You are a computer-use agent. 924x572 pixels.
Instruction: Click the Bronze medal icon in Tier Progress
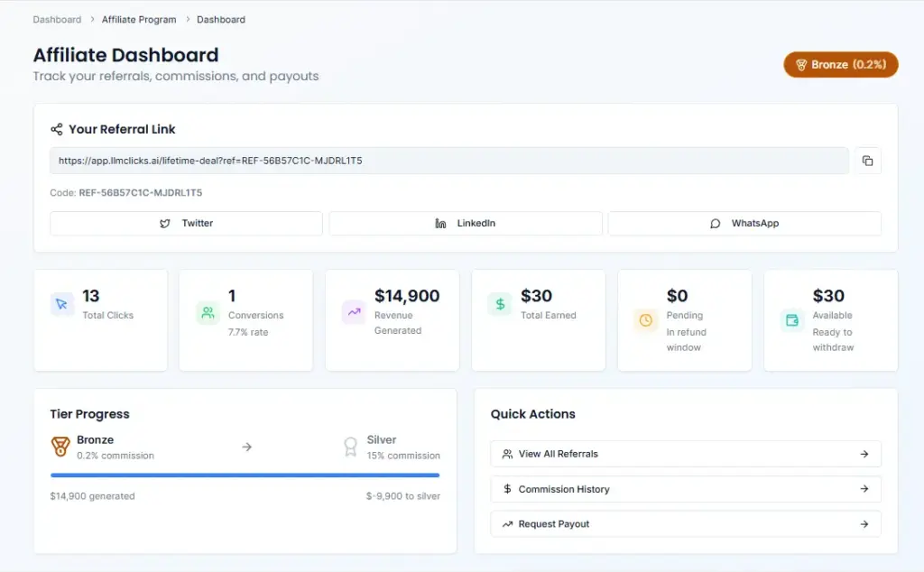[60, 446]
